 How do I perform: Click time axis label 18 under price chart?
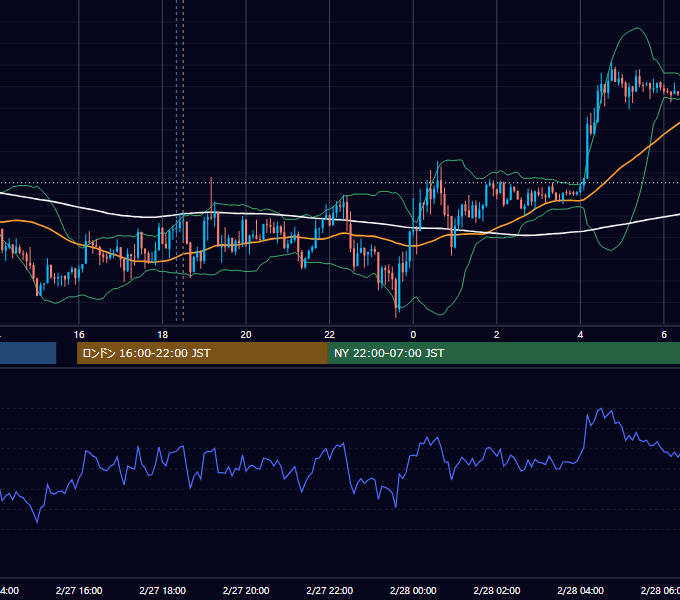[162, 335]
